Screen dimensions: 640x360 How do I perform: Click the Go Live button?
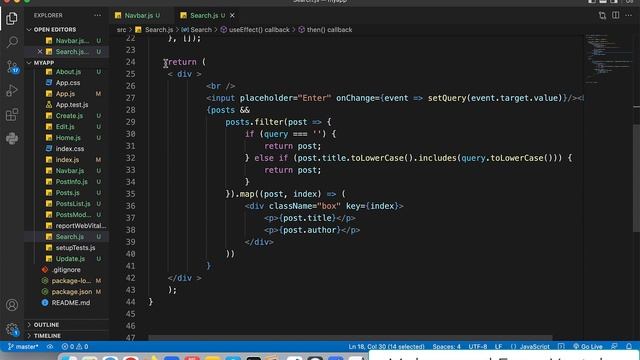[587, 347]
